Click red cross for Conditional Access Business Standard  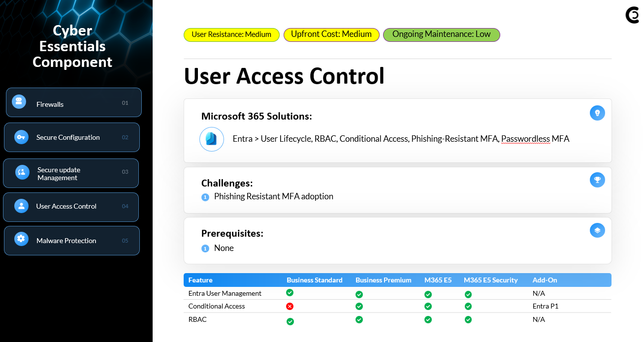290,306
